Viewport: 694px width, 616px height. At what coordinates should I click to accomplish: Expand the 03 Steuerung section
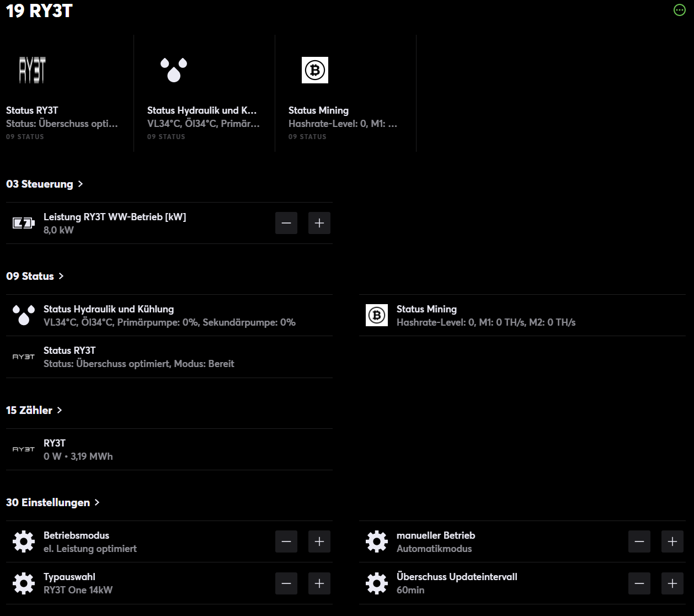(x=44, y=184)
